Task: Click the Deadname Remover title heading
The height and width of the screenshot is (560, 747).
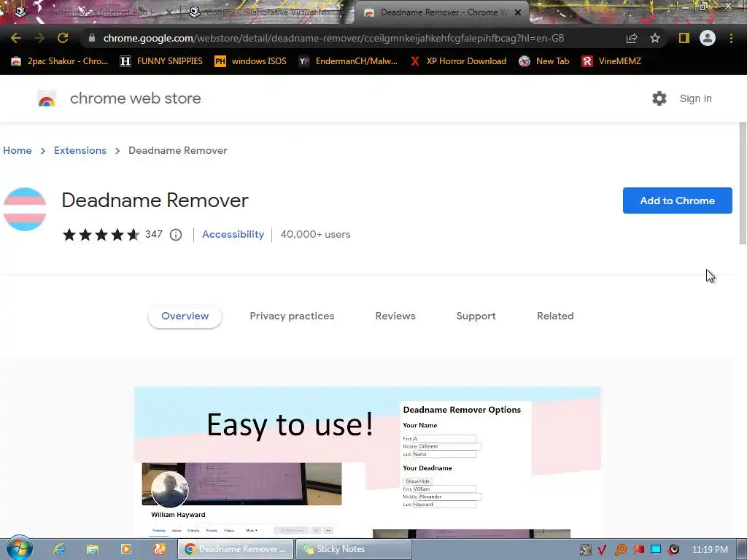Action: click(155, 201)
